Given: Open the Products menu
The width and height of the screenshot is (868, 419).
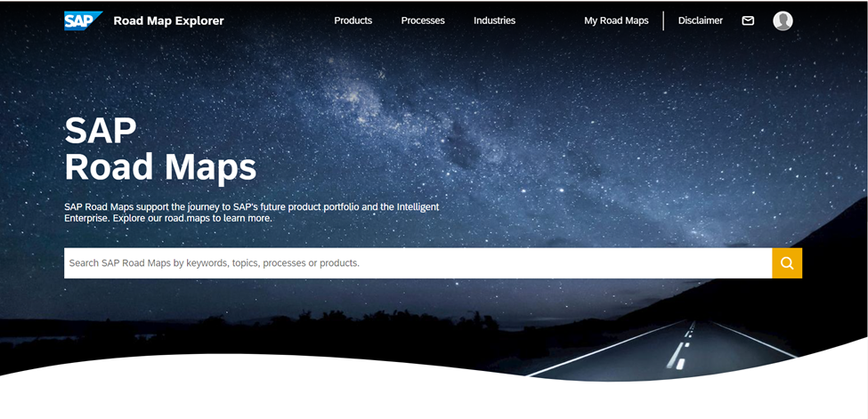Looking at the screenshot, I should coord(353,20).
